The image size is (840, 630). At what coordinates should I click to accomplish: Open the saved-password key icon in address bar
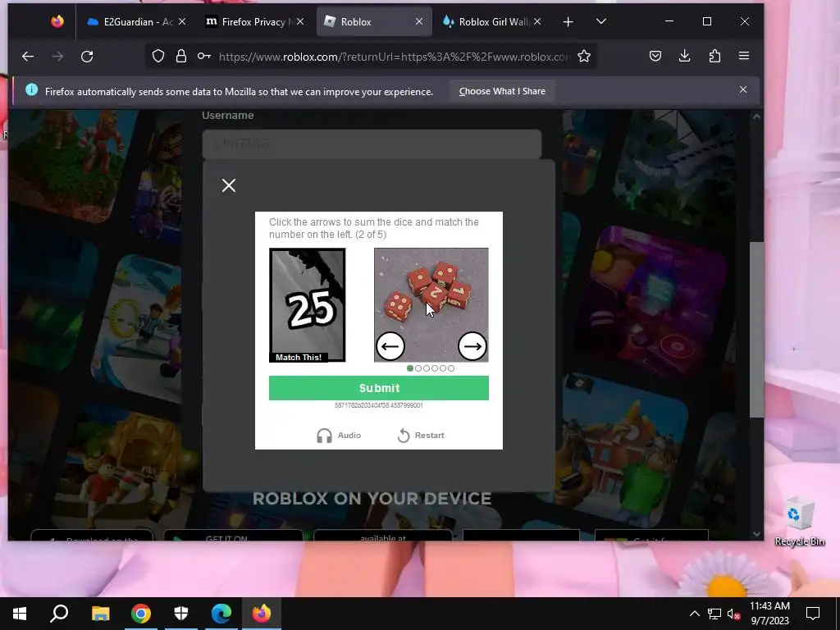[203, 57]
